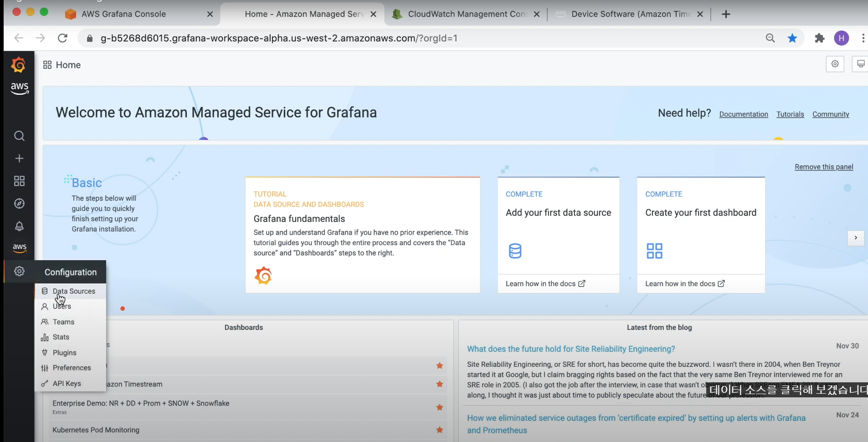Image resolution: width=868 pixels, height=442 pixels.
Task: Click the bookmark star in address bar
Action: 792,38
